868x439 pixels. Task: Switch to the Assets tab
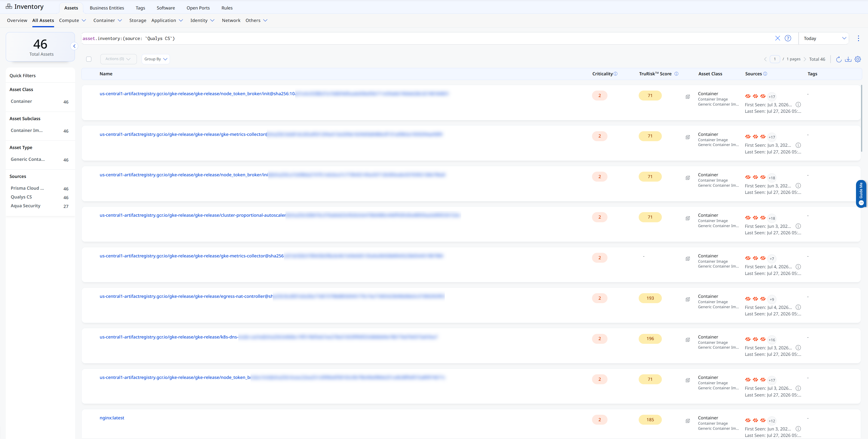pyautogui.click(x=71, y=8)
